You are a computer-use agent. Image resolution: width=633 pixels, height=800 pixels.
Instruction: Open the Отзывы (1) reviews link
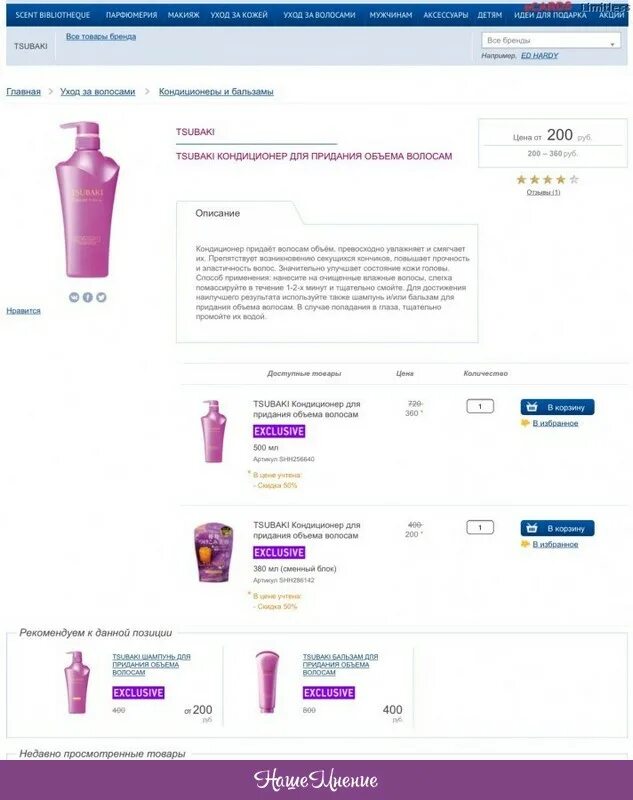coord(543,192)
